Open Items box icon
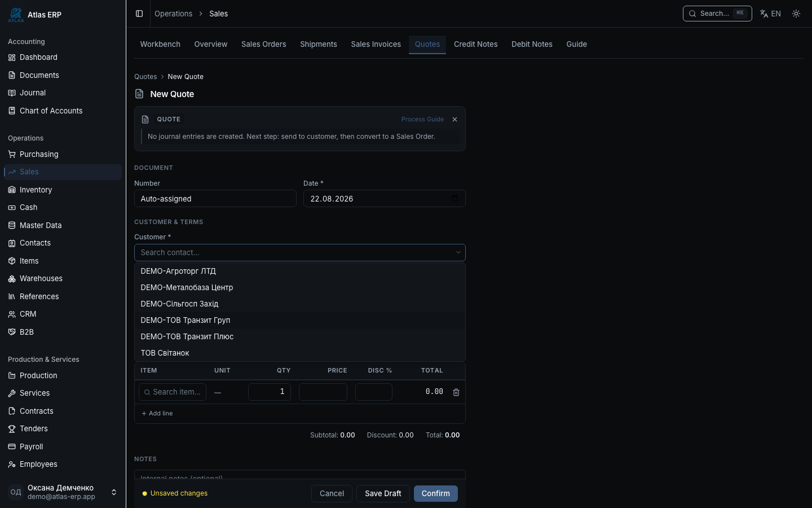The image size is (812, 508). pos(12,261)
